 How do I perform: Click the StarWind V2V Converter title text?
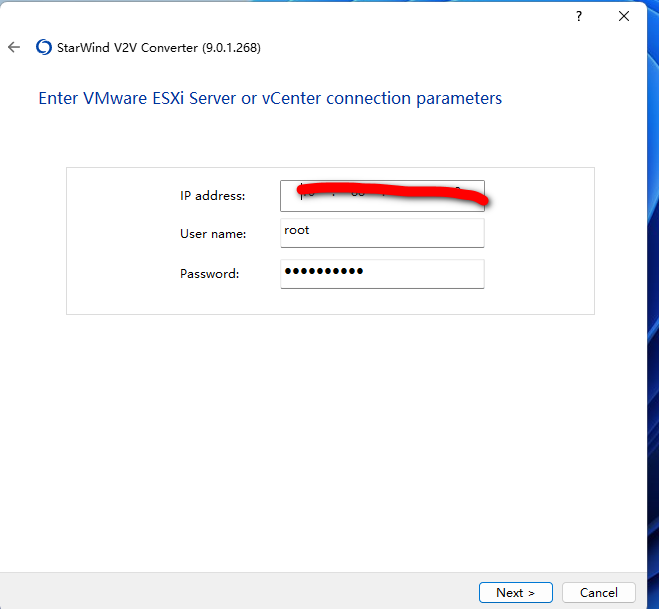[x=159, y=47]
